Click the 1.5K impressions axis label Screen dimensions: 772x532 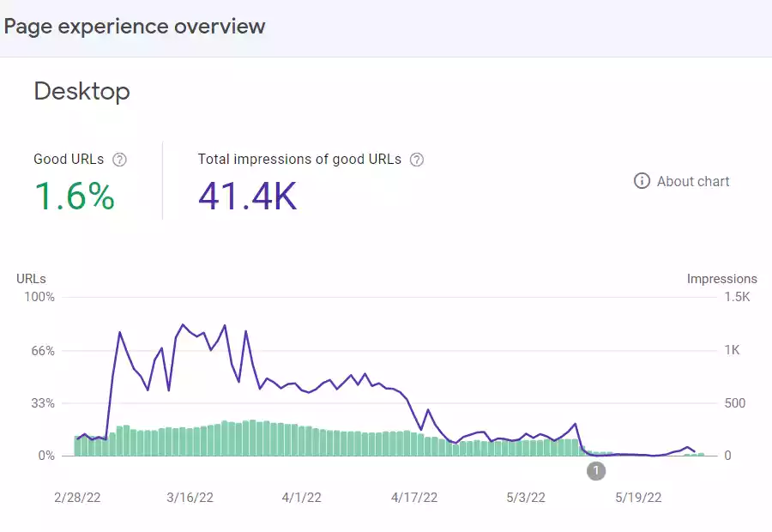point(737,297)
